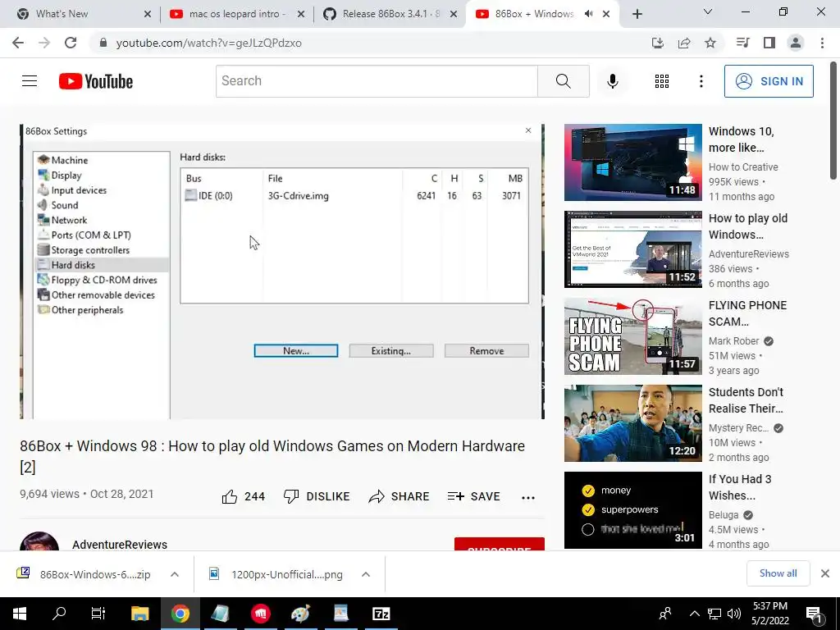Click the 9,694 views text
This screenshot has height=630, width=840.
pos(49,494)
